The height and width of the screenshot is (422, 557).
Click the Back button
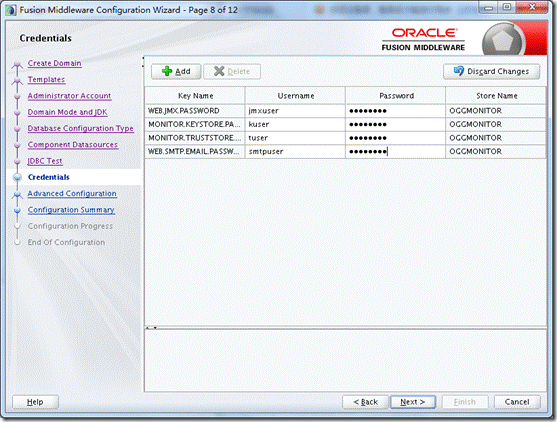(x=365, y=402)
